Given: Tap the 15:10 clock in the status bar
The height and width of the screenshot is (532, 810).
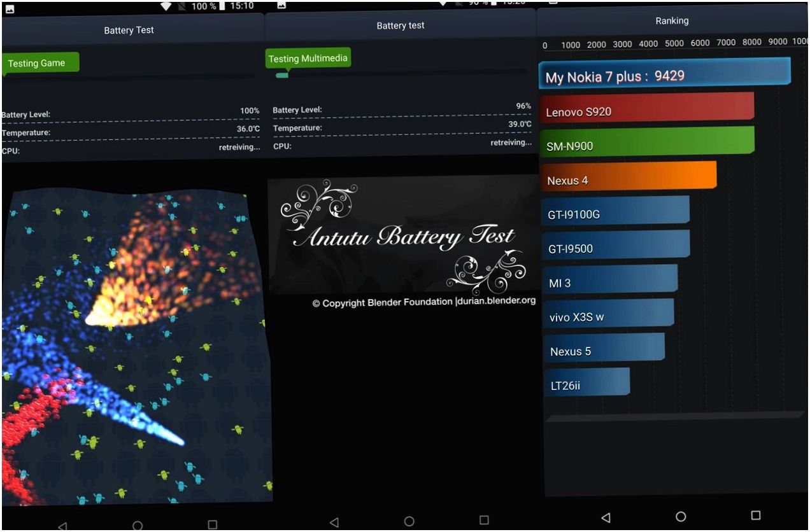Looking at the screenshot, I should pyautogui.click(x=242, y=6).
